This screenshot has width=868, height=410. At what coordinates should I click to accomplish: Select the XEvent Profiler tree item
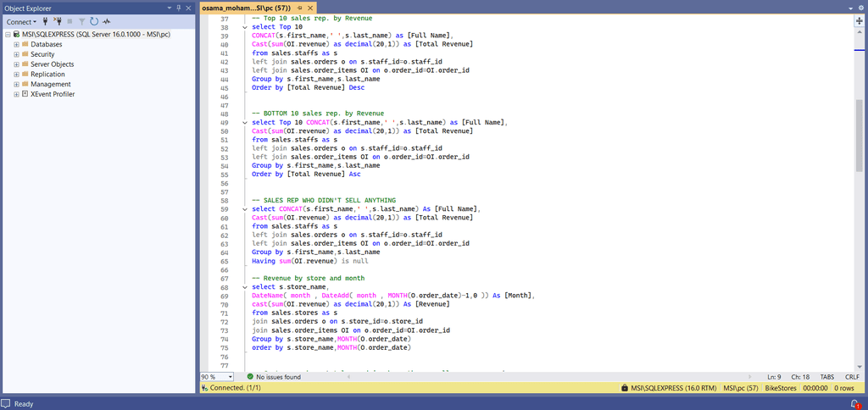click(x=53, y=94)
